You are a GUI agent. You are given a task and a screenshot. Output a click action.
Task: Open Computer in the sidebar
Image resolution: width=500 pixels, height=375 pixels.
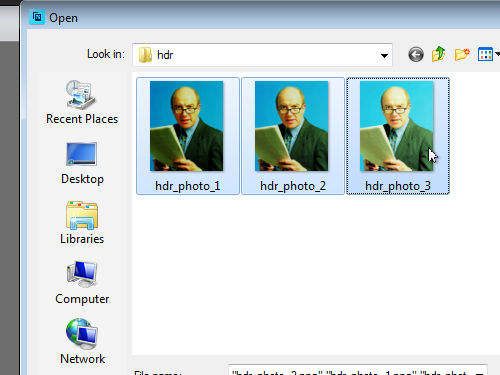click(82, 283)
